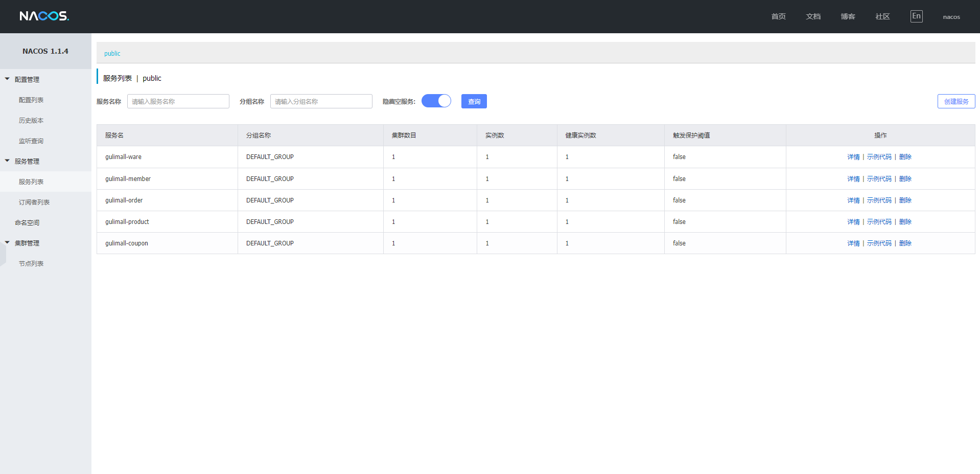The width and height of the screenshot is (980, 474).
Task: Delete the gulimall-member service
Action: click(905, 179)
